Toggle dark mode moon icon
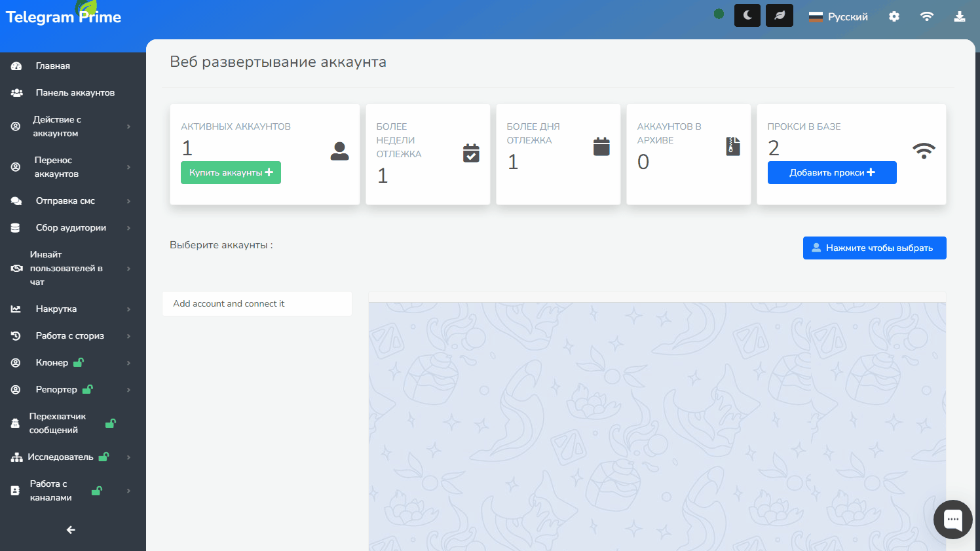 [x=747, y=15]
